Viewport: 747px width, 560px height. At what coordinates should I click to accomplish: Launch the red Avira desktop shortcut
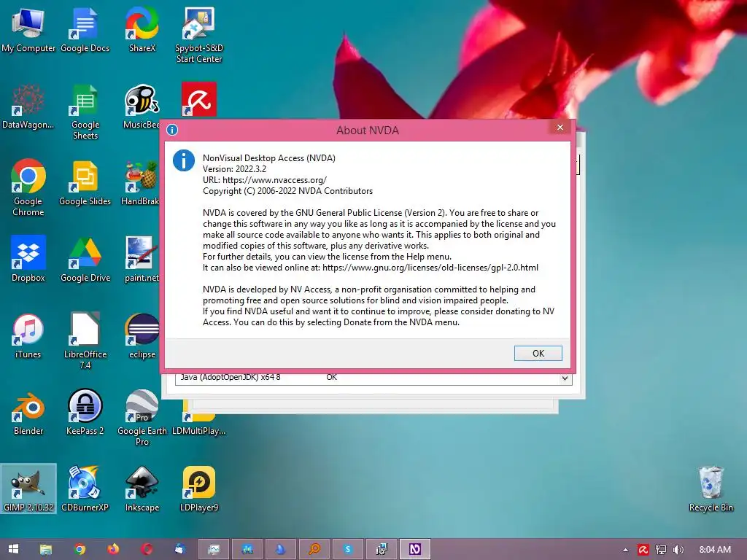199,99
